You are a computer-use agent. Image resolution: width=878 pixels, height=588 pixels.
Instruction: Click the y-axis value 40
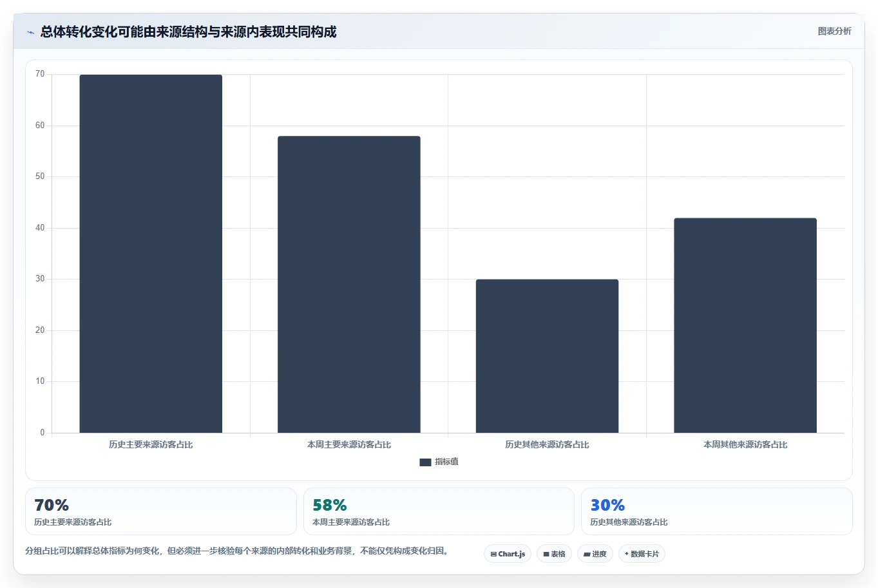point(40,228)
